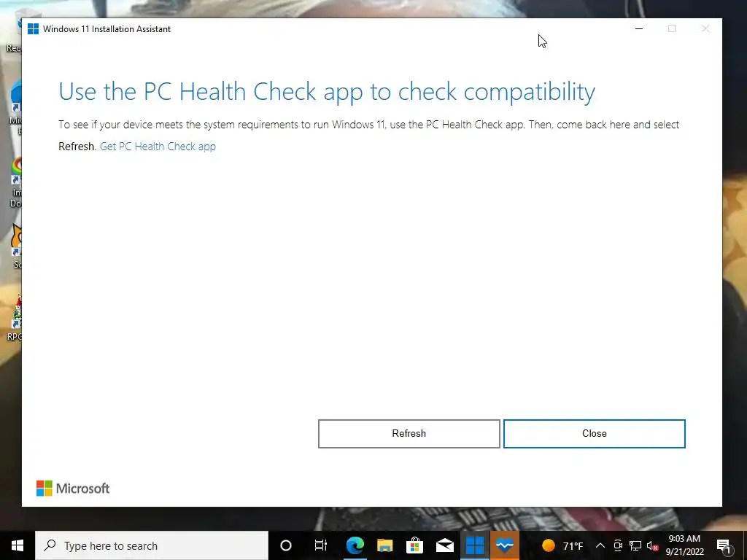Open File Explorer from the taskbar

click(385, 545)
